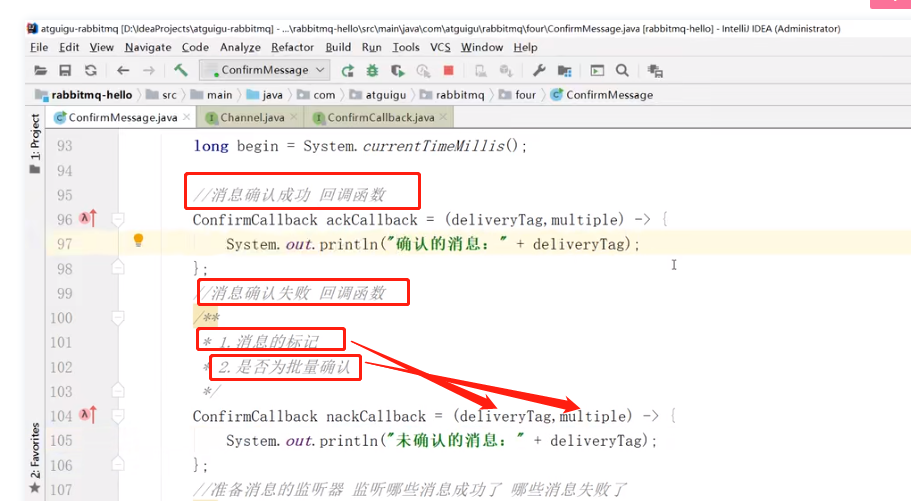Click the rabbitmq-hello breadcrumb
The height and width of the screenshot is (501, 911).
(84, 95)
